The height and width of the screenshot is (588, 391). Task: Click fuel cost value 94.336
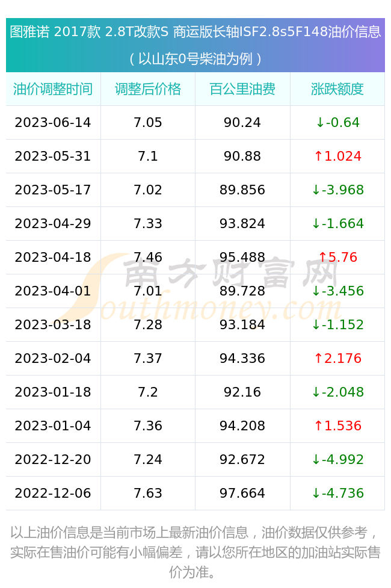tap(242, 359)
